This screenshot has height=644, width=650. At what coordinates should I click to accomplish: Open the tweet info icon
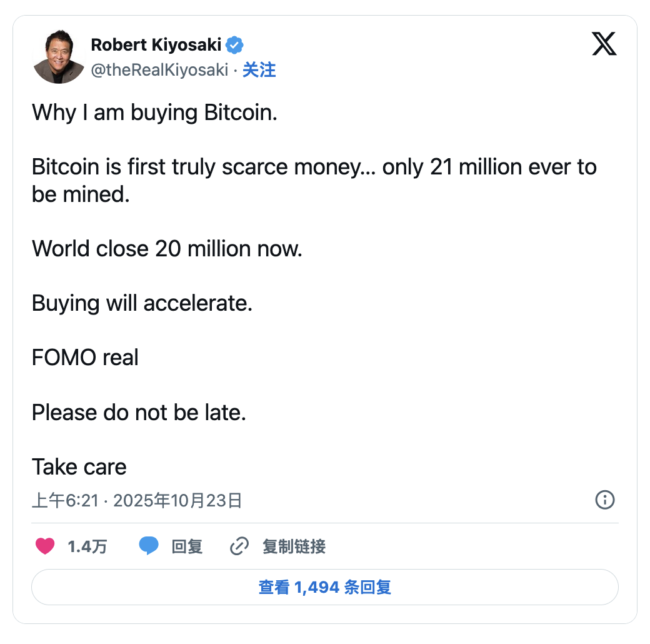point(605,500)
